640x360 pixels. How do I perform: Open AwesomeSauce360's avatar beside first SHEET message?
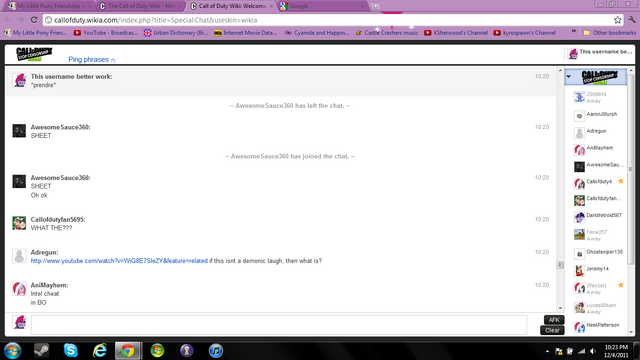(19, 131)
